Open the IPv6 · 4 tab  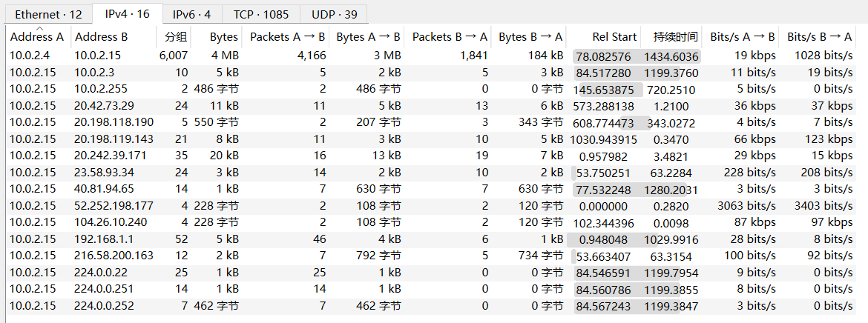click(191, 14)
